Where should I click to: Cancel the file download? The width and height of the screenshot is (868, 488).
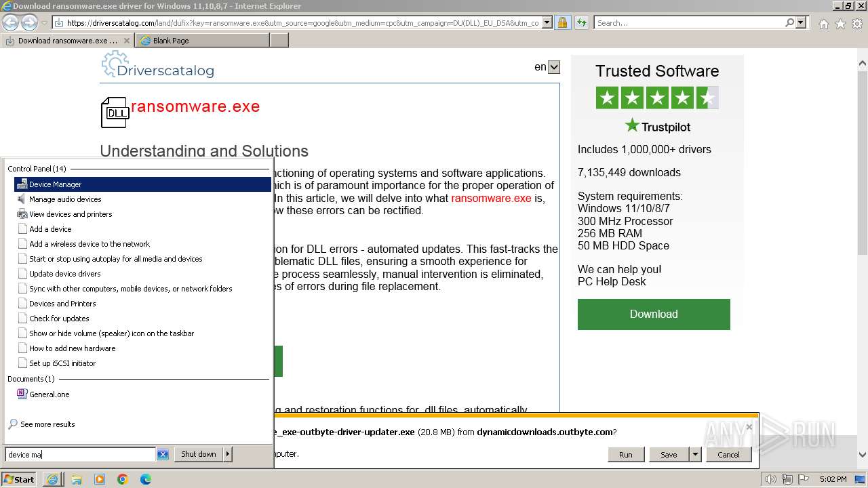(x=728, y=455)
